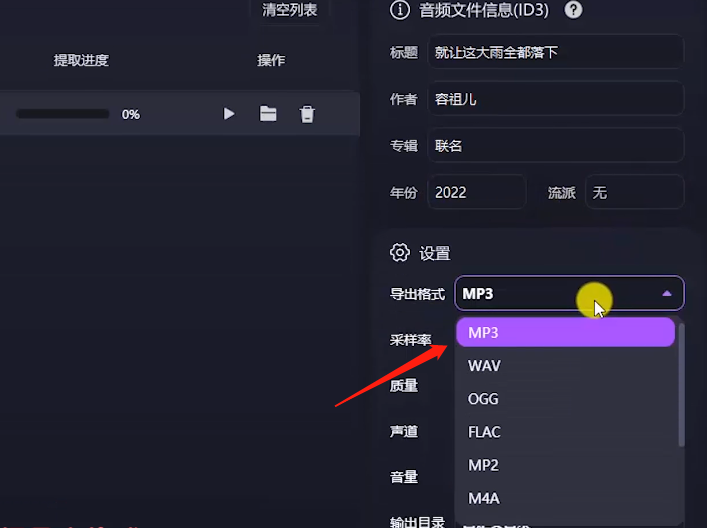
Task: Click the 提取进度 column header
Action: [81, 60]
